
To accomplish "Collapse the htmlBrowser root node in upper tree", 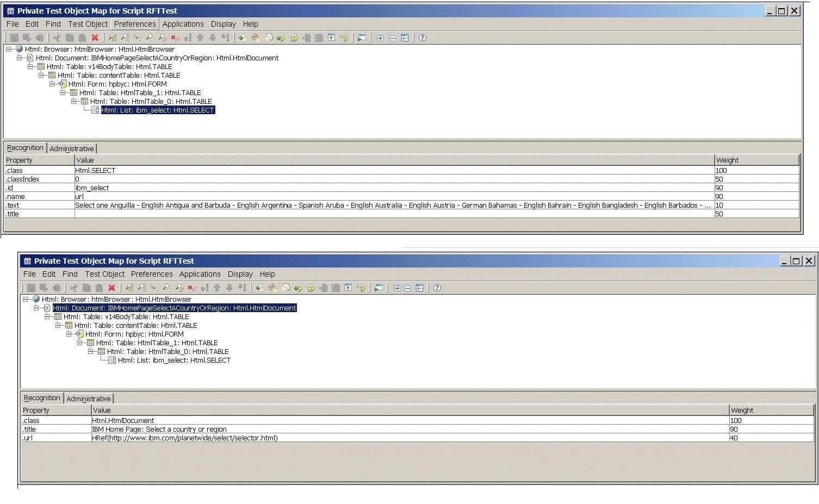I will click(x=9, y=49).
